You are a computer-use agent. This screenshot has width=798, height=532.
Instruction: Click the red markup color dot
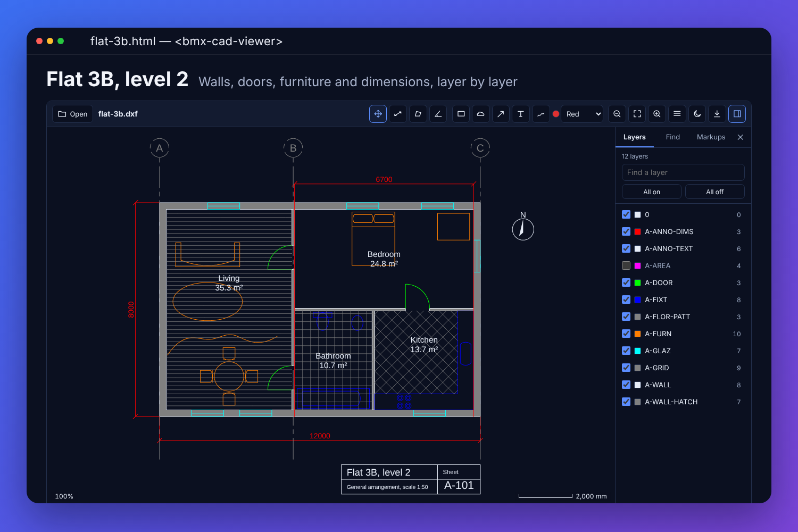556,114
